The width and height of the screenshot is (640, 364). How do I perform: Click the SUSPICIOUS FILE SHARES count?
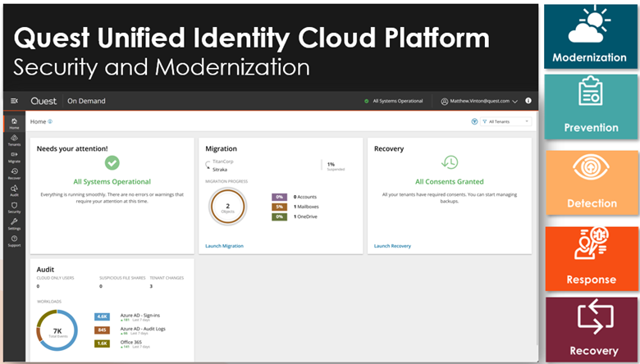101,286
